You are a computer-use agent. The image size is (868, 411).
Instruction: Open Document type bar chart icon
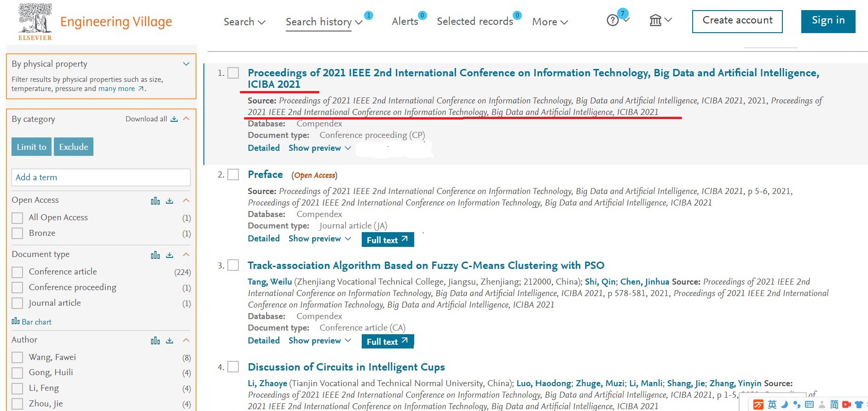tap(156, 255)
